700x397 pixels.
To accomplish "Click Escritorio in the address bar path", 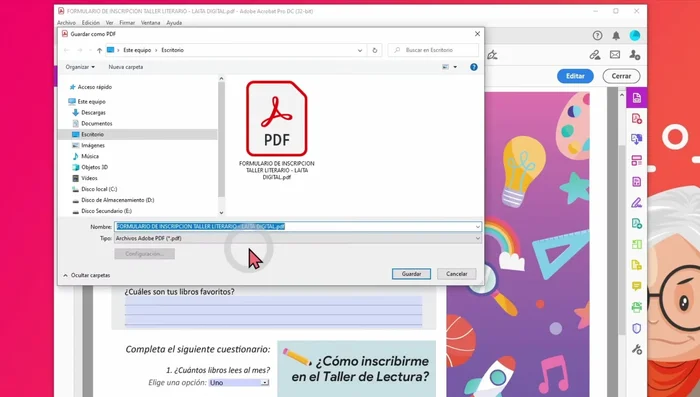I will [x=172, y=50].
